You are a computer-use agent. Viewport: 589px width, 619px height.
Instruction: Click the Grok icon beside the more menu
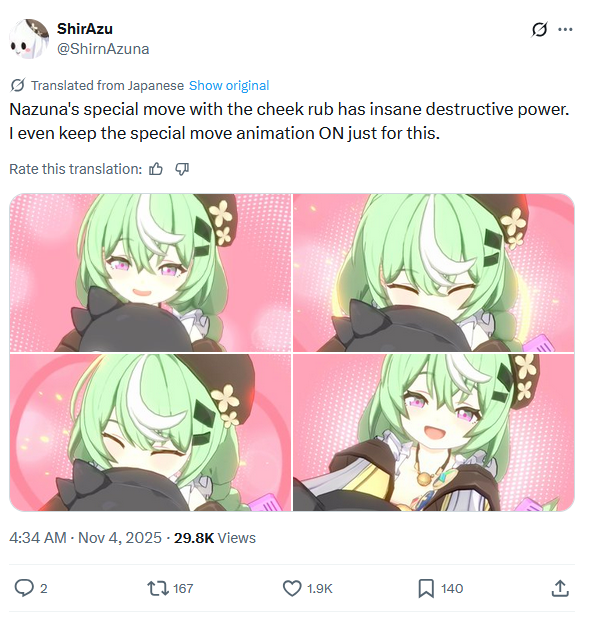[x=539, y=29]
